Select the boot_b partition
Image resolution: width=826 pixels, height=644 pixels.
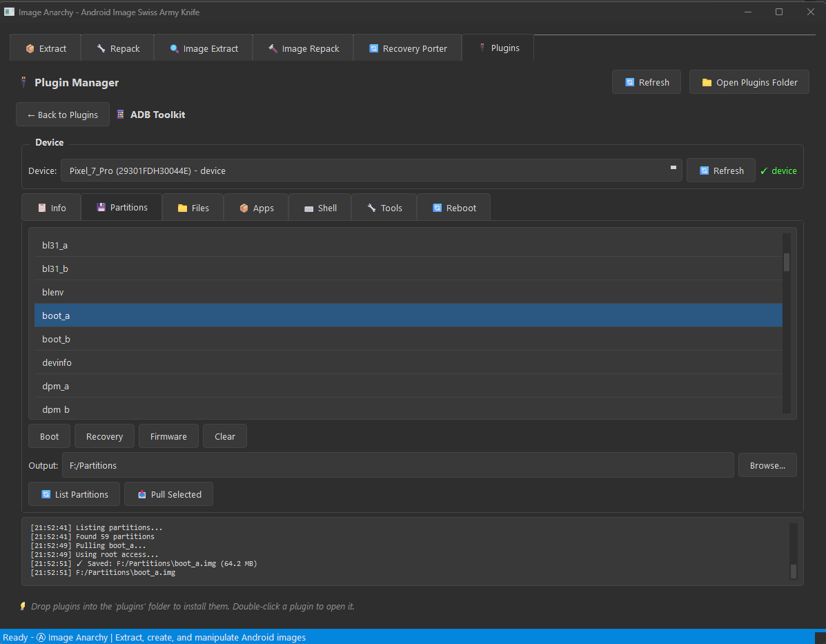(x=56, y=339)
